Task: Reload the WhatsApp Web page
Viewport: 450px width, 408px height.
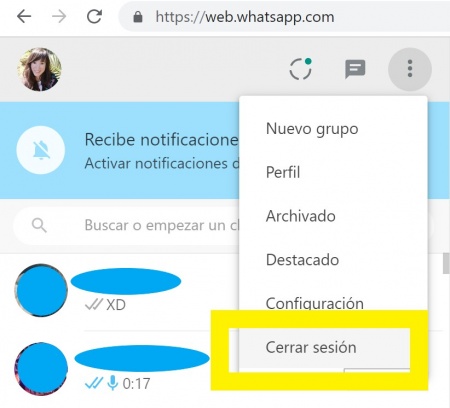Action: click(x=94, y=16)
